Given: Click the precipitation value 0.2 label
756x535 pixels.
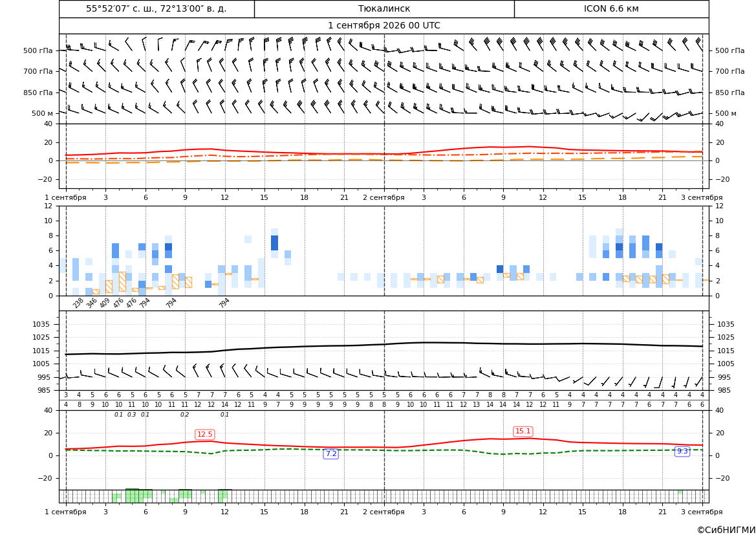Looking at the screenshot, I should 185,415.
